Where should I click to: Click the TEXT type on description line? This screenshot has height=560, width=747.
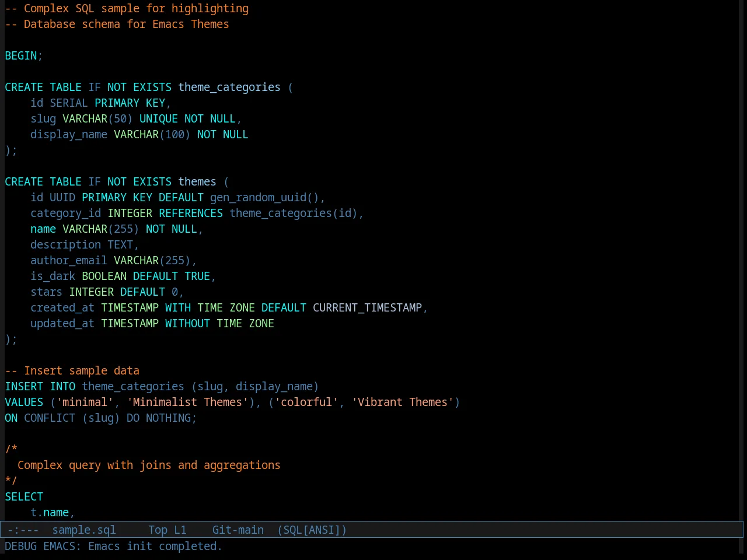pos(120,244)
